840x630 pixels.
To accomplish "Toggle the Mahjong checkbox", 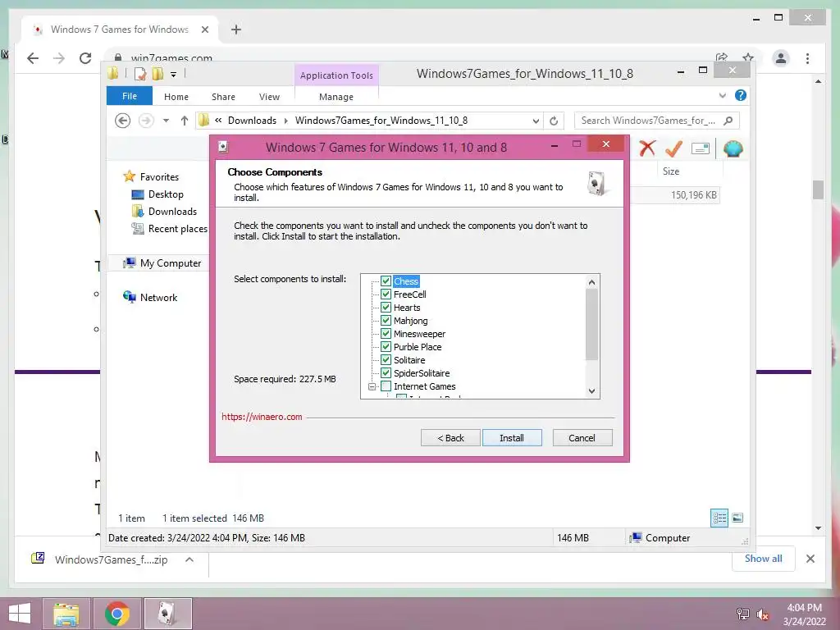I will 386,321.
